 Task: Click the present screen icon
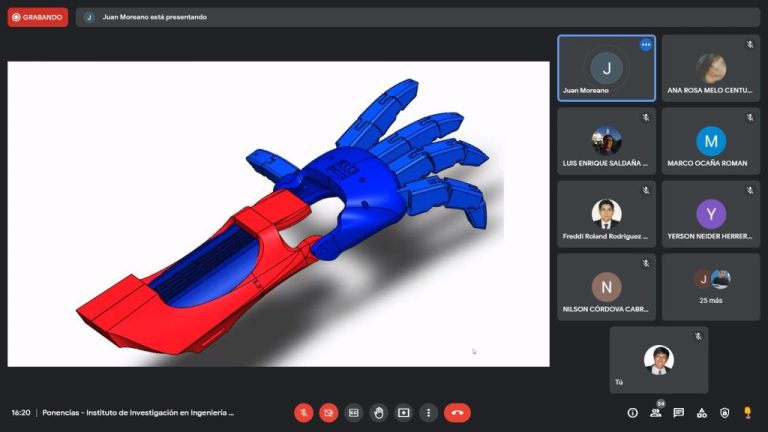[x=404, y=412]
